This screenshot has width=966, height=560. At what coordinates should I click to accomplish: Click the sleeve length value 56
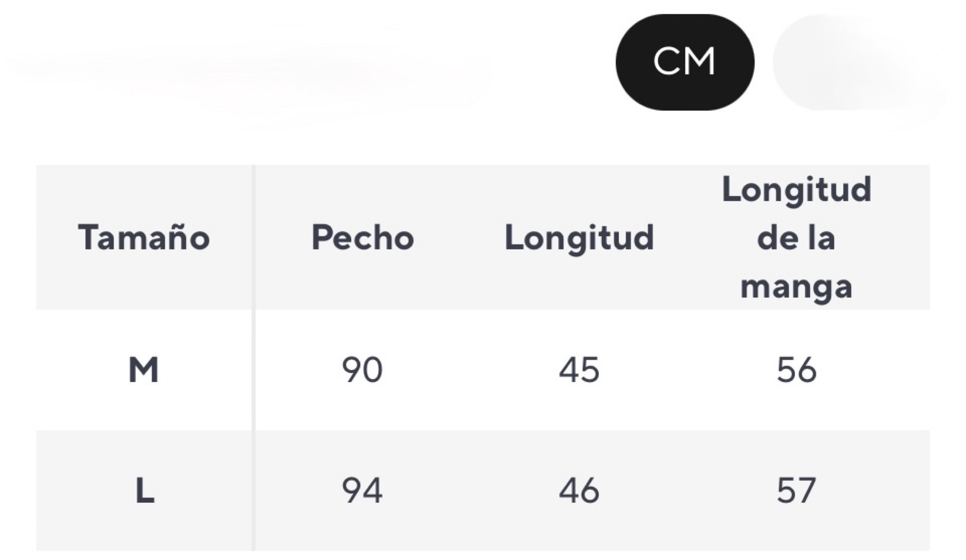click(796, 370)
